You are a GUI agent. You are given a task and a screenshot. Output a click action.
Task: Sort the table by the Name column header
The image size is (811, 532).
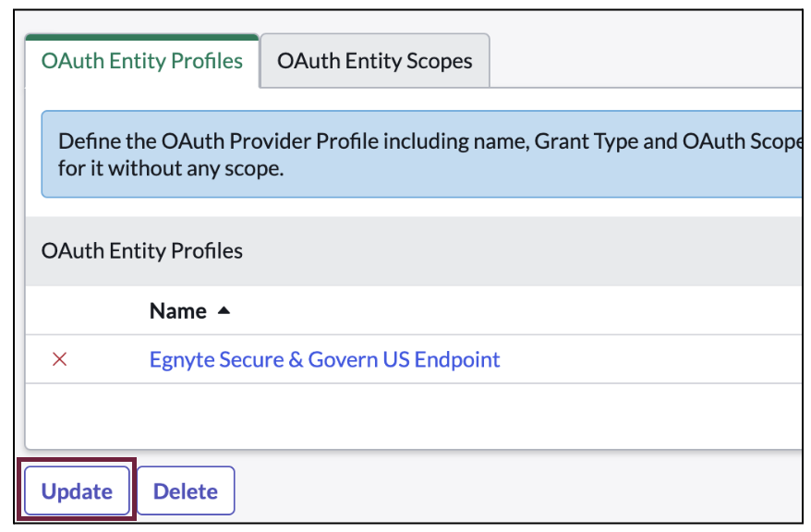tap(176, 309)
